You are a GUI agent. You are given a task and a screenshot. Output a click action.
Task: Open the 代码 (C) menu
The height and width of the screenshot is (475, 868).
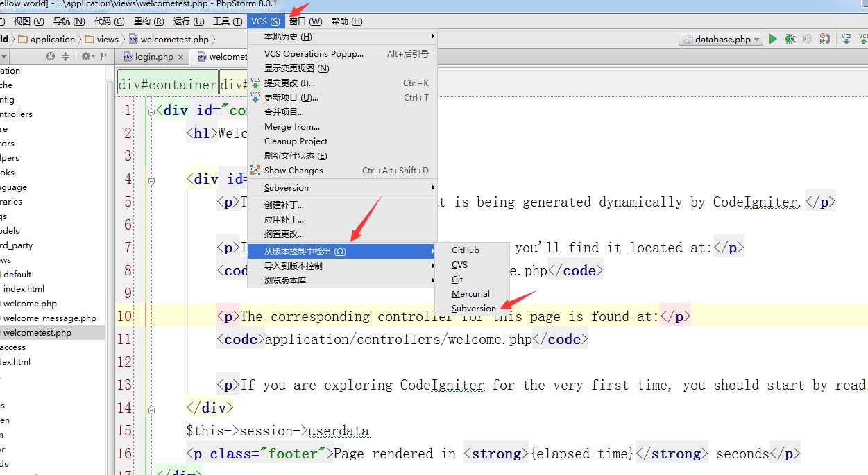[x=110, y=21]
